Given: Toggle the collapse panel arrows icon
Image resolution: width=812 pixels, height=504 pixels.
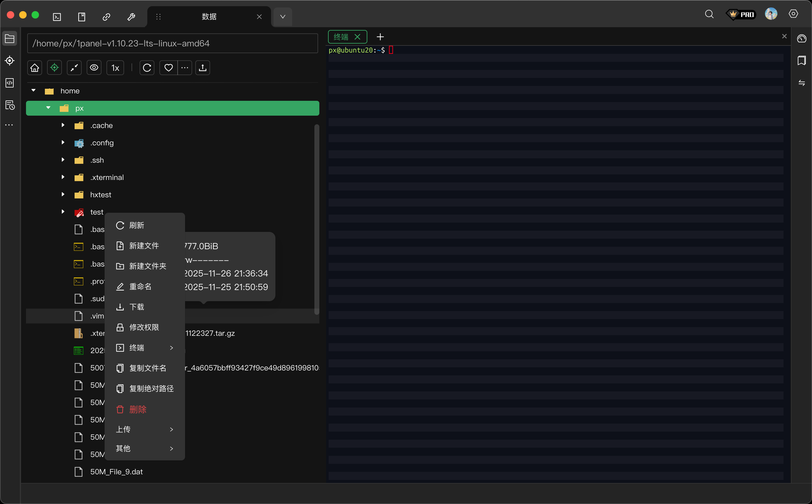Looking at the screenshot, I should pos(74,68).
